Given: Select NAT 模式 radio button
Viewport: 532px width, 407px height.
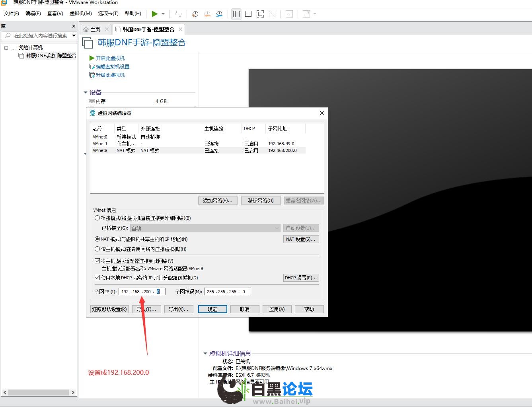Looking at the screenshot, I should click(x=97, y=239).
